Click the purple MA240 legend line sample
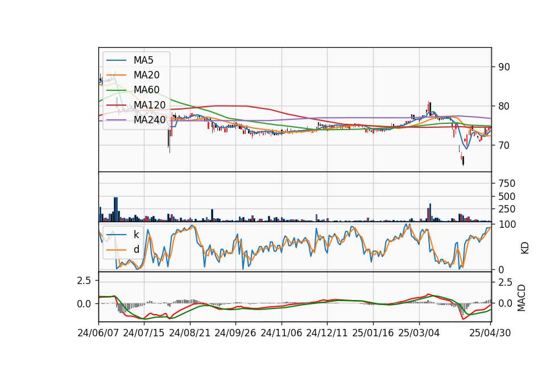The image size is (546, 392). coord(116,120)
